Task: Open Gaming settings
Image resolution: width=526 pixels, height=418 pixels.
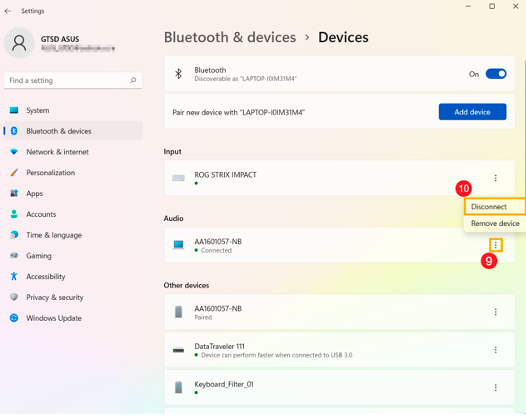Action: pos(73,256)
